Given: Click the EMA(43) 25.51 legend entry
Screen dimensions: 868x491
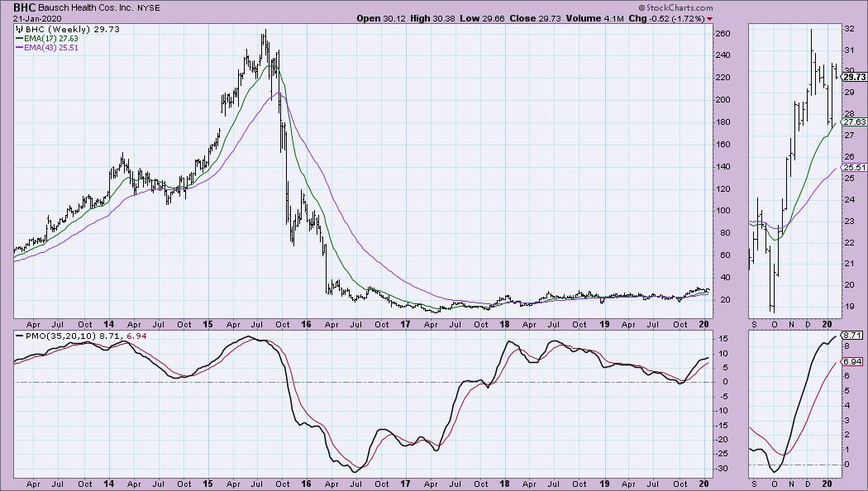Looking at the screenshot, I should point(51,48).
